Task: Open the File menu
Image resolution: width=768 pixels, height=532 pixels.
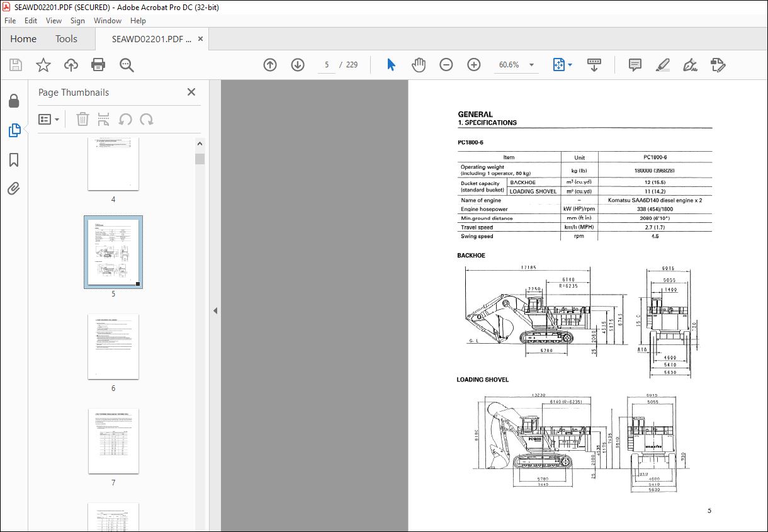Action: pos(10,21)
